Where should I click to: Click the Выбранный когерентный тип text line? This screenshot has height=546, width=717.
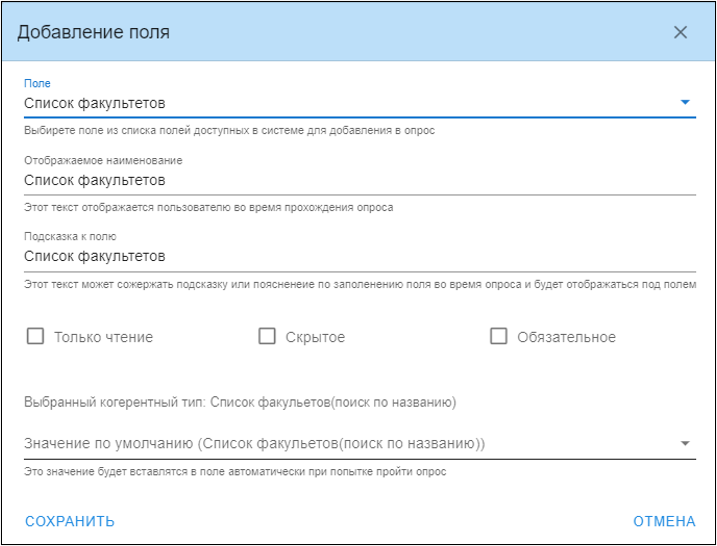pyautogui.click(x=240, y=402)
